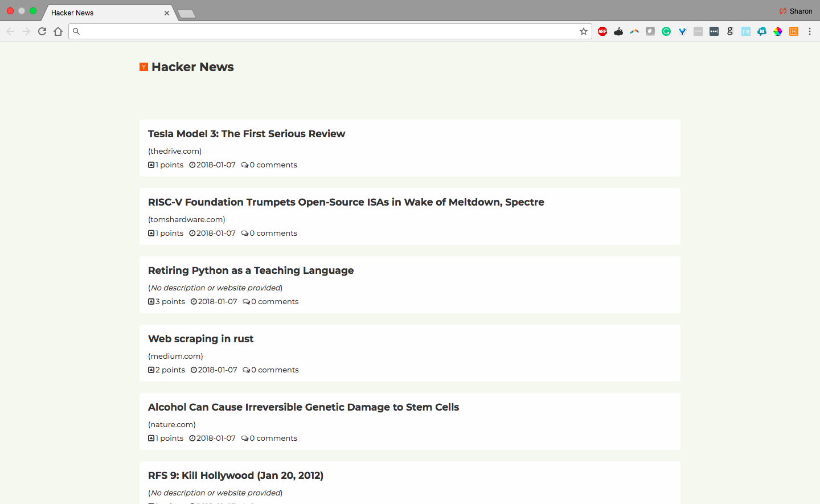Close the Hacker News tab
This screenshot has width=820, height=504.
tap(167, 13)
